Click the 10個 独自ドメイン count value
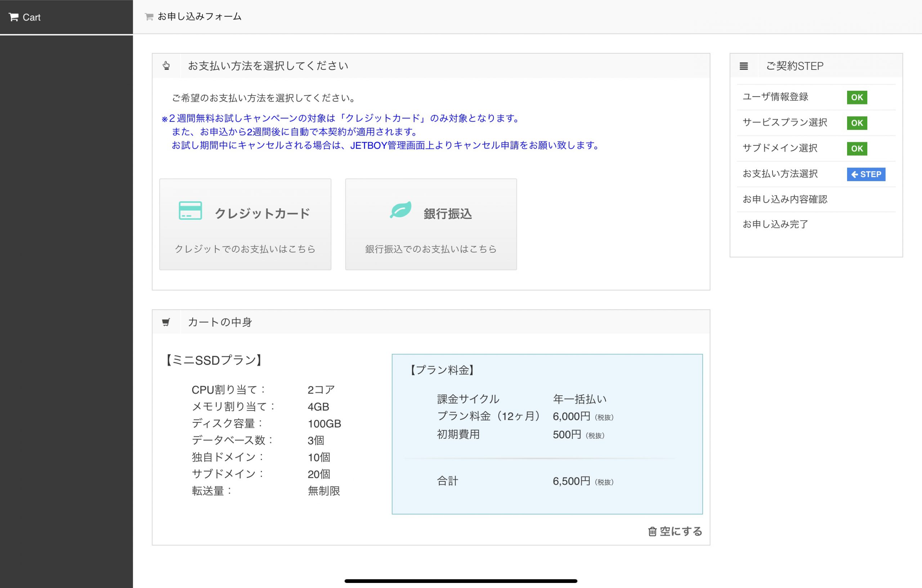 319,457
